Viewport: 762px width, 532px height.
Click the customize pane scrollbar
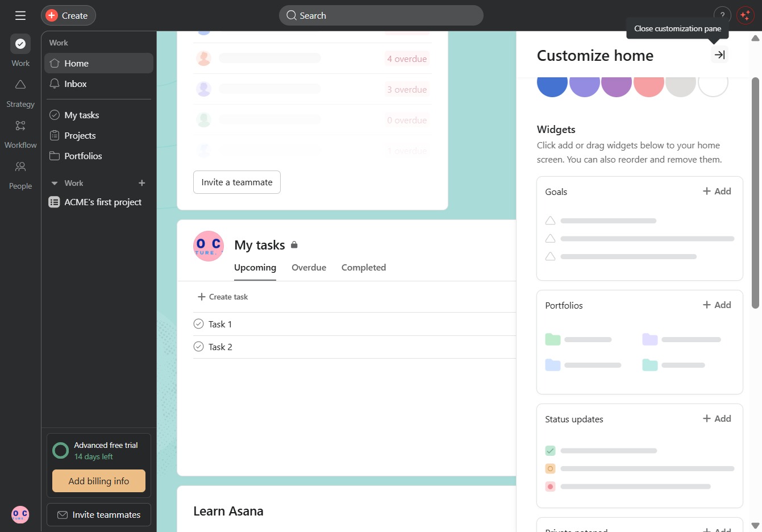coord(755,193)
